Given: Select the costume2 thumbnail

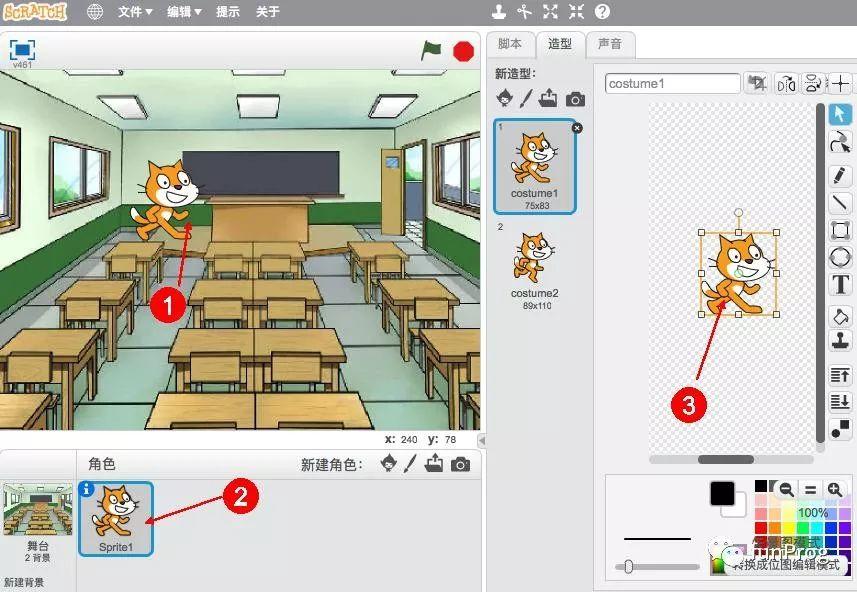Looking at the screenshot, I should (535, 266).
